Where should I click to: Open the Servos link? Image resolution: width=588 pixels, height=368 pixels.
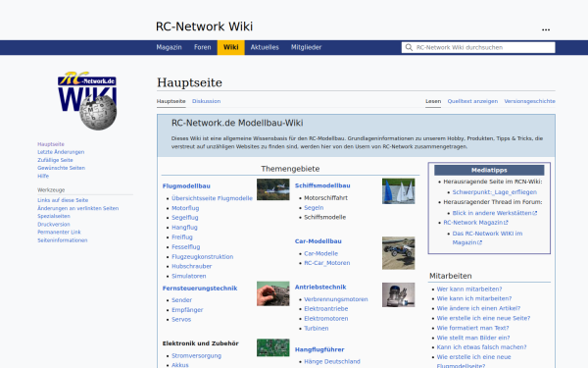[x=181, y=320]
